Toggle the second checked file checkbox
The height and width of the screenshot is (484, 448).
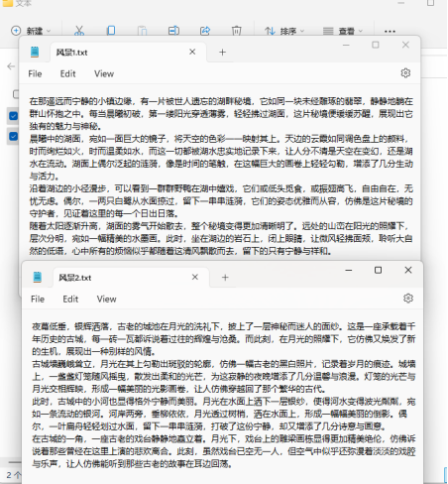[x=14, y=136]
